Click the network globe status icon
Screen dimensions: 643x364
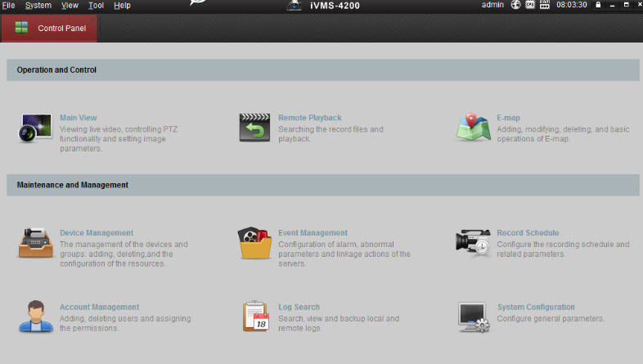pos(516,5)
